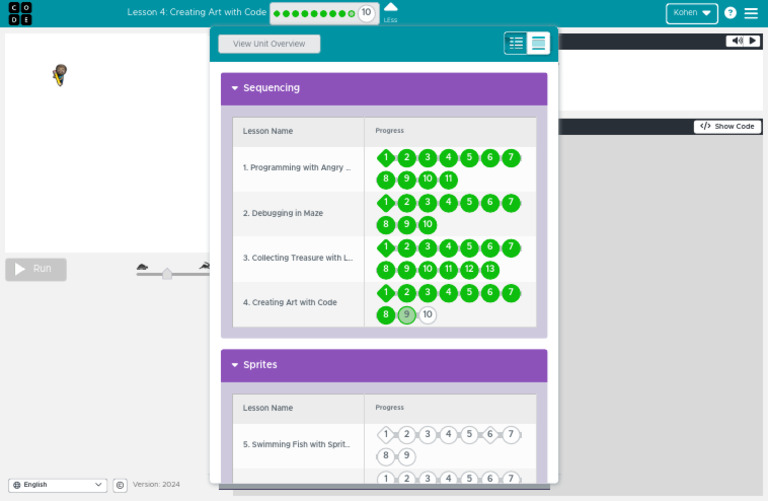The image size is (768, 501).
Task: Adjust the speed slider handle
Action: tap(167, 273)
